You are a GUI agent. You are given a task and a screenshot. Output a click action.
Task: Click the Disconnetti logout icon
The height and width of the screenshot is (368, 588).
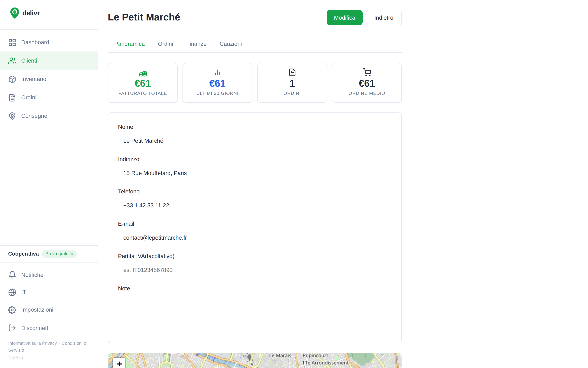point(12,328)
